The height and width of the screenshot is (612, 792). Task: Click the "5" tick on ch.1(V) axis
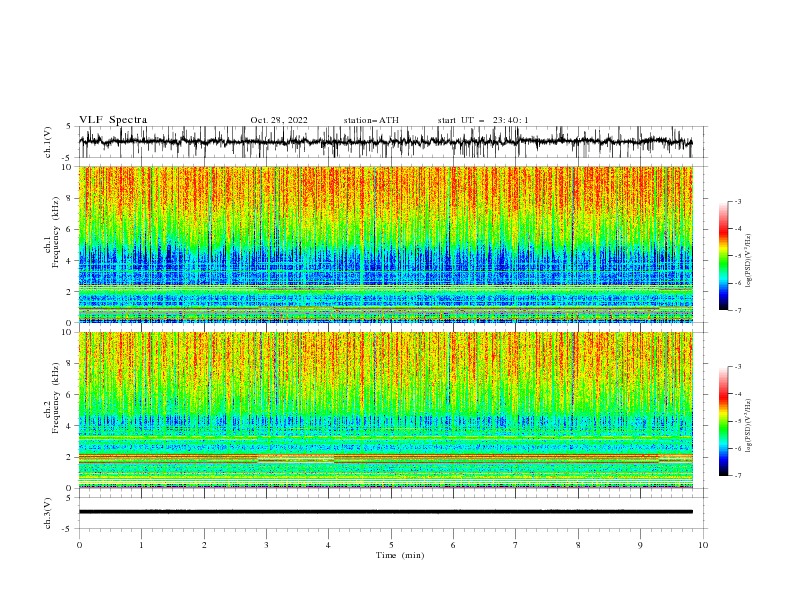[x=70, y=127]
